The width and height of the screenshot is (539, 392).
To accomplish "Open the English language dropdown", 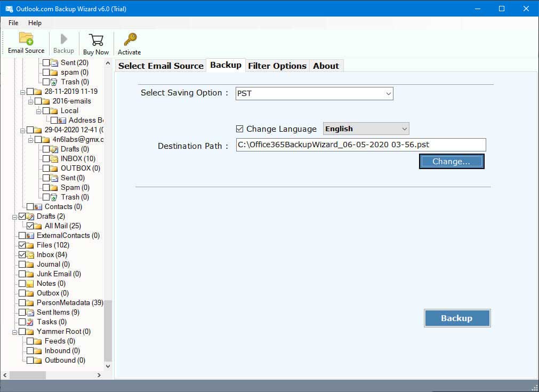I will click(x=366, y=129).
